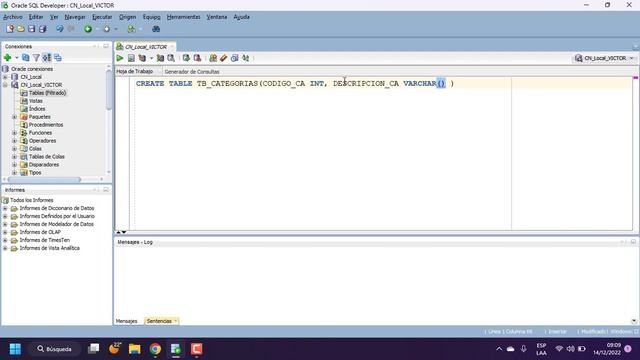Click the funnel Filter icon in Conexiones
Image resolution: width=640 pixels, height=360 pixels.
point(36,58)
